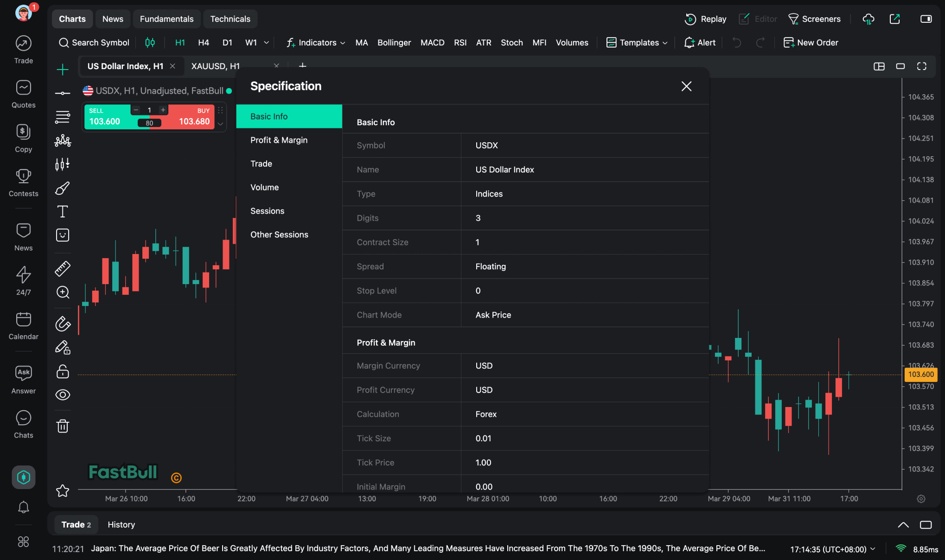Toggle fullscreen chart mode
This screenshot has height=560, width=945.
point(922,66)
